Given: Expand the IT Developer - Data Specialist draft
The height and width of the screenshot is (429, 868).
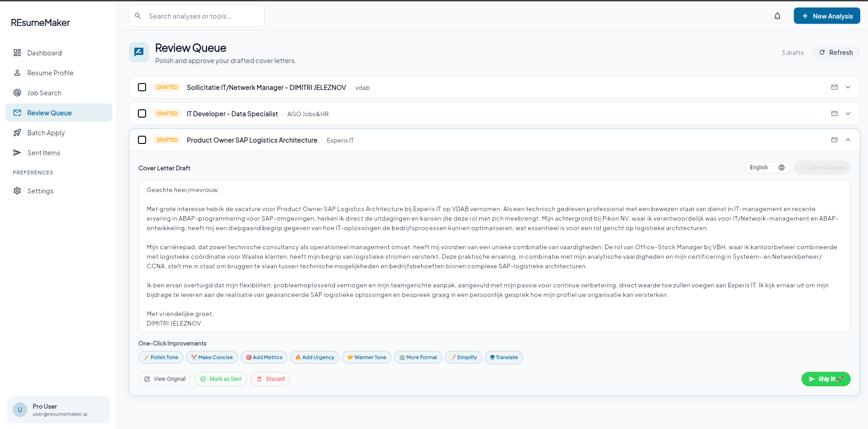Looking at the screenshot, I should [848, 113].
